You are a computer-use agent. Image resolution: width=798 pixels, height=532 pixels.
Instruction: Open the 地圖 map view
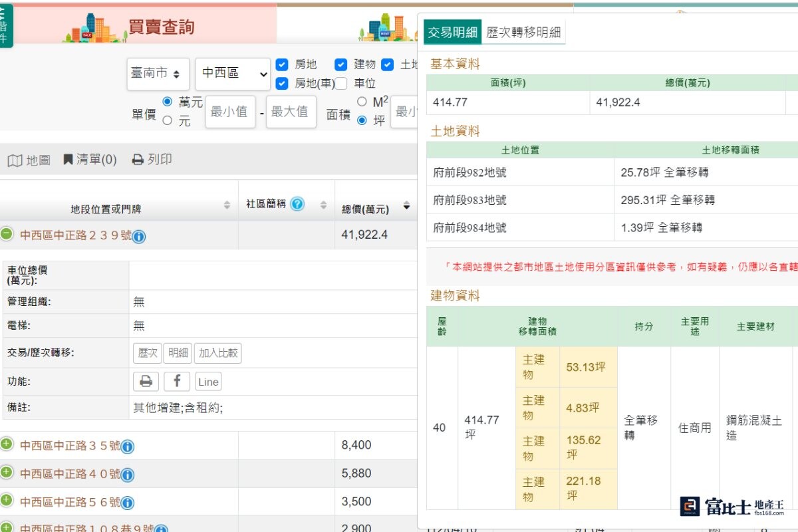[29, 160]
